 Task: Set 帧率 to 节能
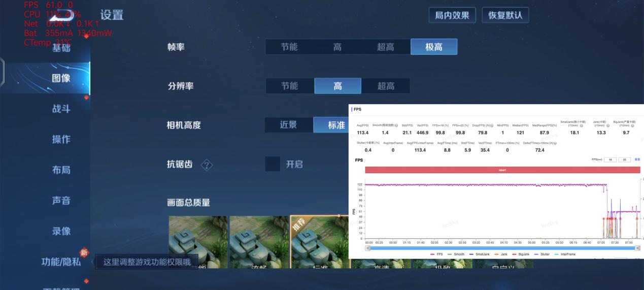(289, 47)
